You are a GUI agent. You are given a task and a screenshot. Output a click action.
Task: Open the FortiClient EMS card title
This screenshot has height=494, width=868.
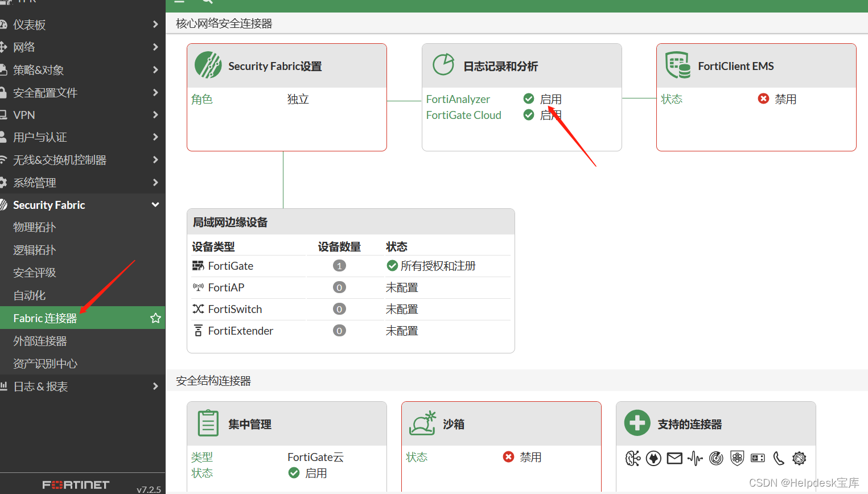click(x=736, y=66)
